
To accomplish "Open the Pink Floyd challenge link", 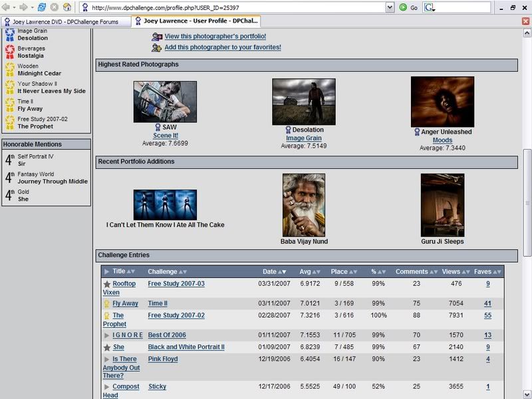I will coord(163,359).
